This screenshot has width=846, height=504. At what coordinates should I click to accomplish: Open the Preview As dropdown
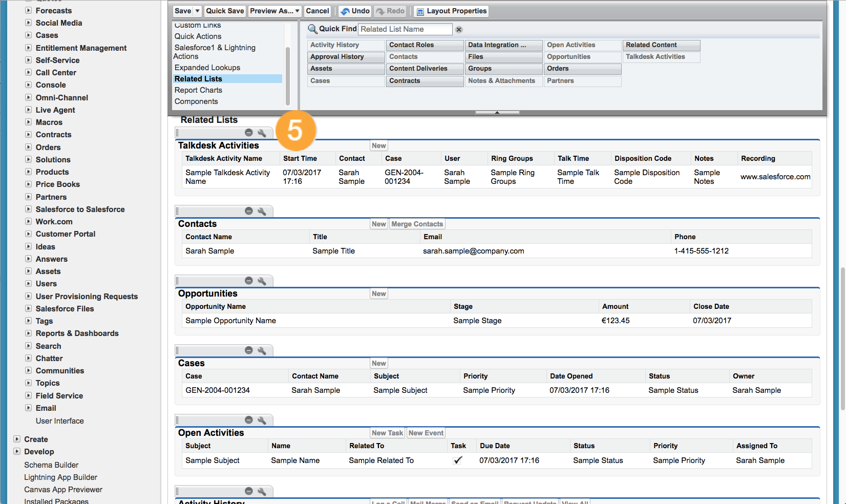click(x=275, y=11)
